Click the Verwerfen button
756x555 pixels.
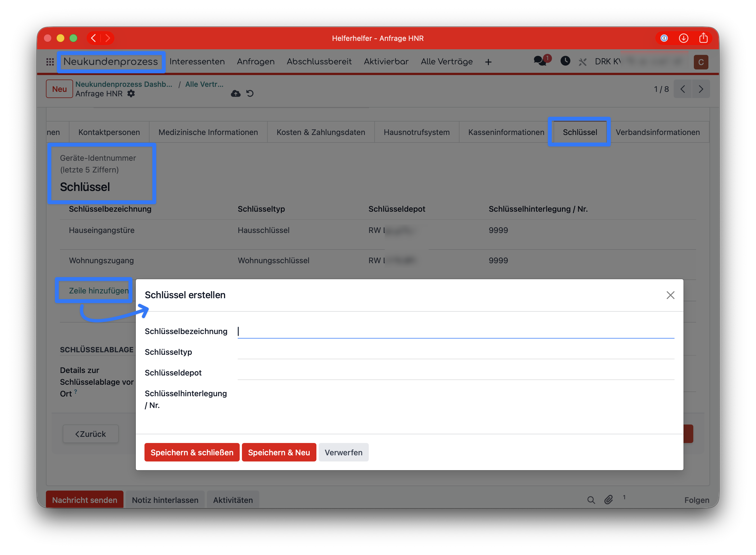343,453
